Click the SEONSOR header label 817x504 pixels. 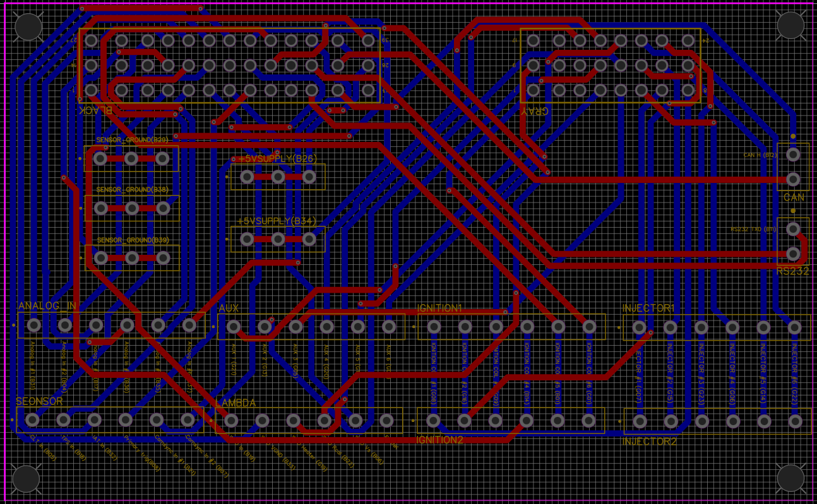(x=39, y=401)
